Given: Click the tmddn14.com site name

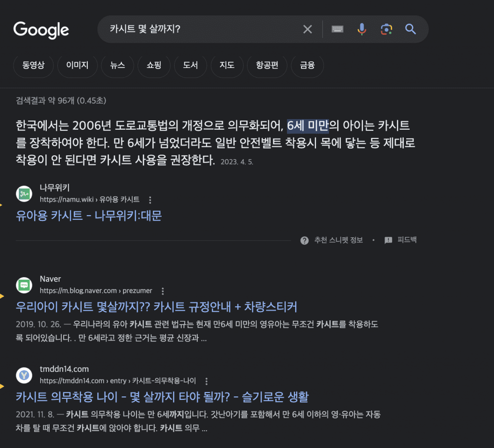Looking at the screenshot, I should [x=64, y=369].
